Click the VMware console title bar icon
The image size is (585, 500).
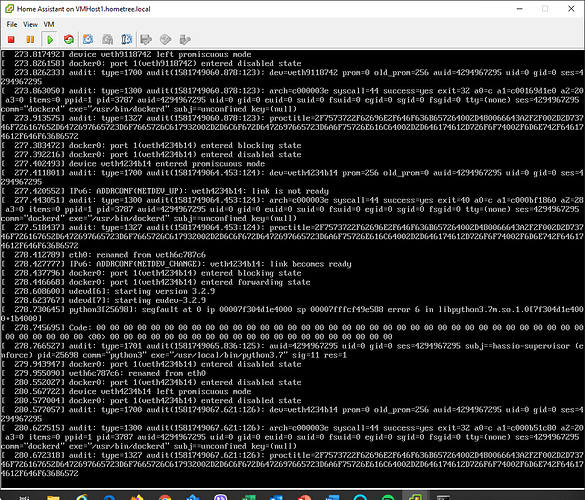tap(9, 9)
